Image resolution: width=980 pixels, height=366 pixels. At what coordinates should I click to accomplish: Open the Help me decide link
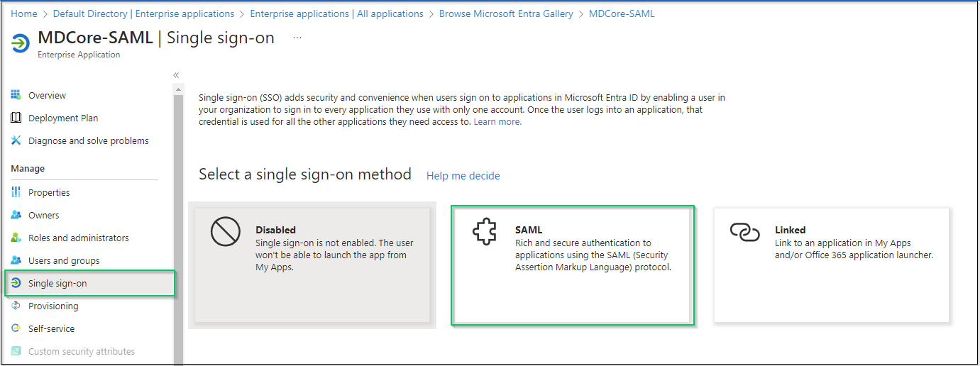(x=463, y=176)
